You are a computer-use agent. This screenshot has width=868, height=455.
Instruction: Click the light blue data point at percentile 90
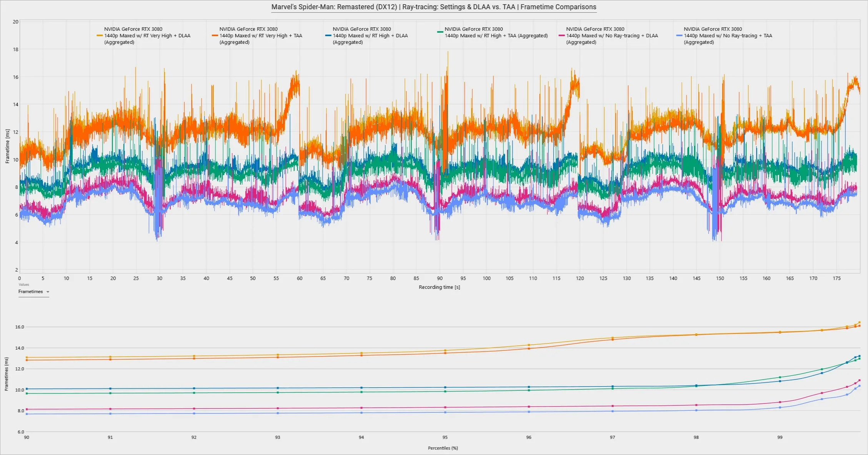pyautogui.click(x=27, y=414)
